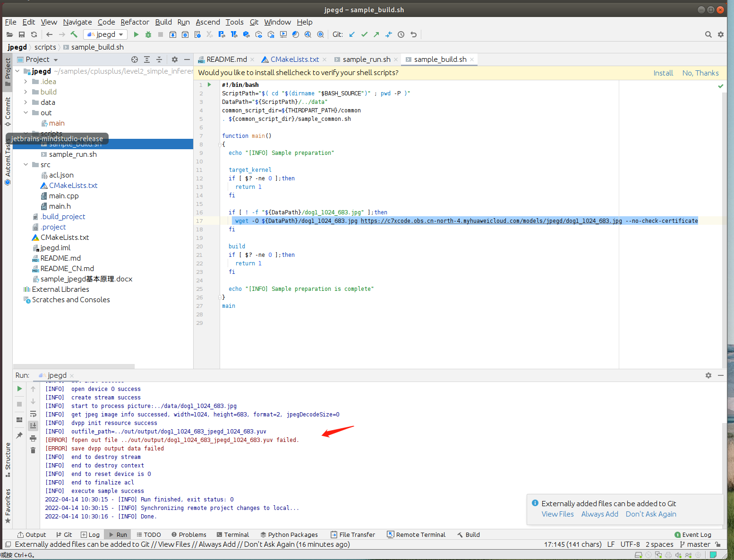The image size is (734, 560).
Task: Switch to the CMakeLists.txt editor tab
Action: [x=294, y=59]
